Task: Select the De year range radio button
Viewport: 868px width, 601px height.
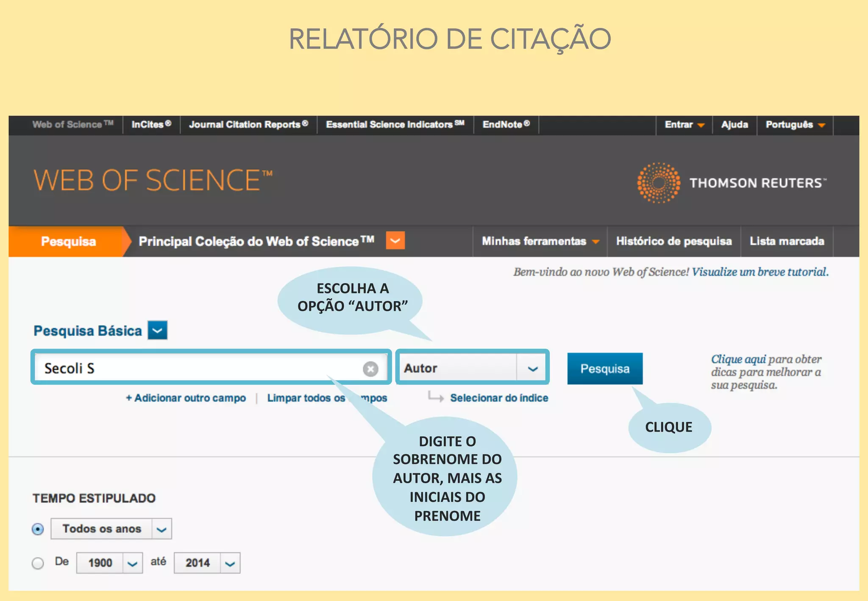Action: pyautogui.click(x=38, y=563)
